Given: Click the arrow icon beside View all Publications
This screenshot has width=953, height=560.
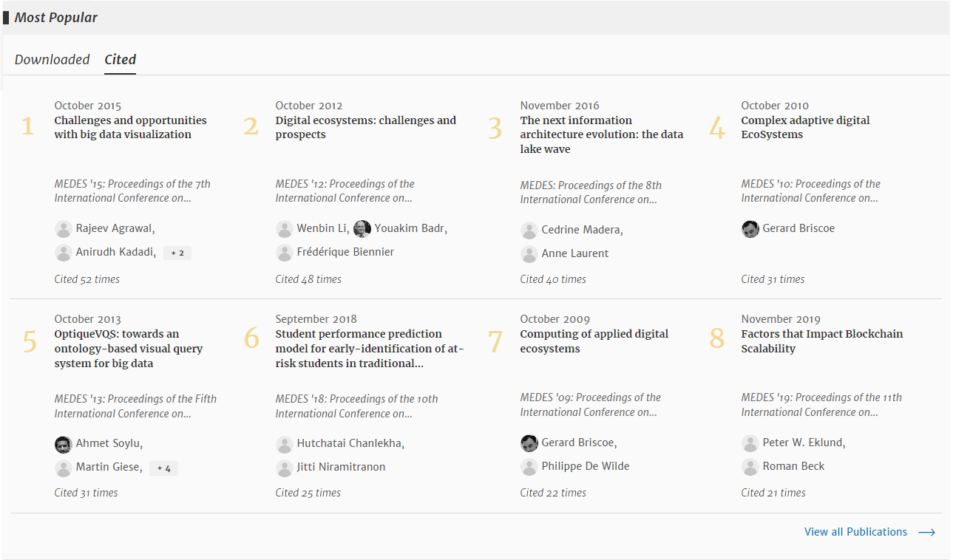Looking at the screenshot, I should pyautogui.click(x=926, y=532).
